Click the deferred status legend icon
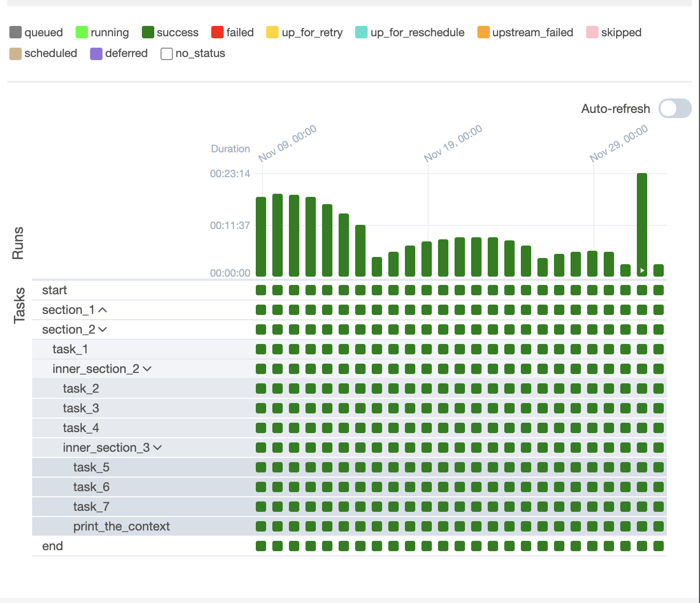 pyautogui.click(x=96, y=53)
